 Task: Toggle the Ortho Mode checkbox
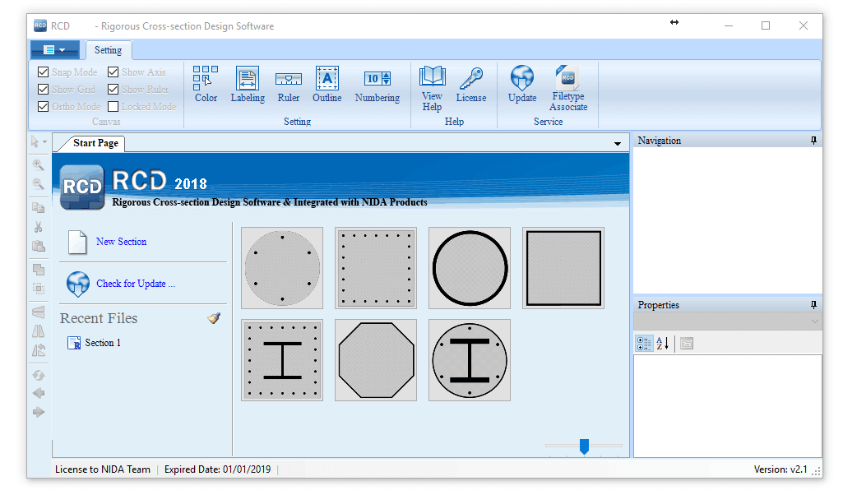[44, 106]
